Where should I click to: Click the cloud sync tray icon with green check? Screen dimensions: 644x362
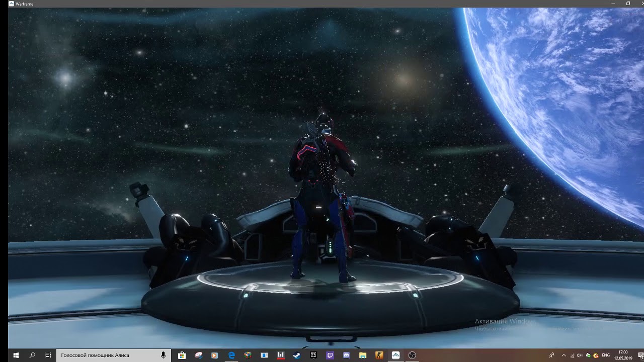click(588, 355)
